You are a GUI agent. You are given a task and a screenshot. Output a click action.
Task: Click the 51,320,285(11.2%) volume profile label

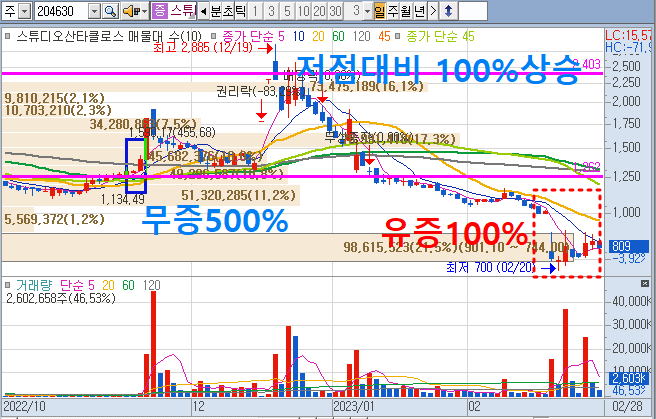238,195
